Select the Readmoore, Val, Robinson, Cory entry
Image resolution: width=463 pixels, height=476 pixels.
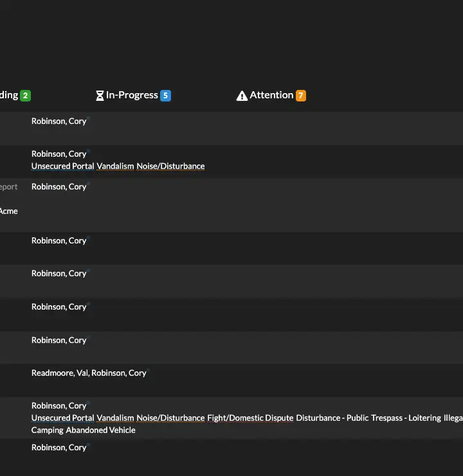point(89,373)
